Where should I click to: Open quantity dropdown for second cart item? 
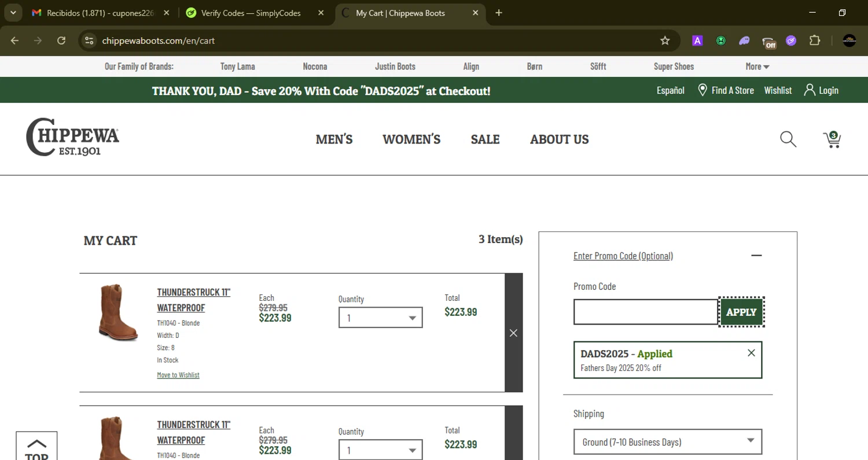381,450
